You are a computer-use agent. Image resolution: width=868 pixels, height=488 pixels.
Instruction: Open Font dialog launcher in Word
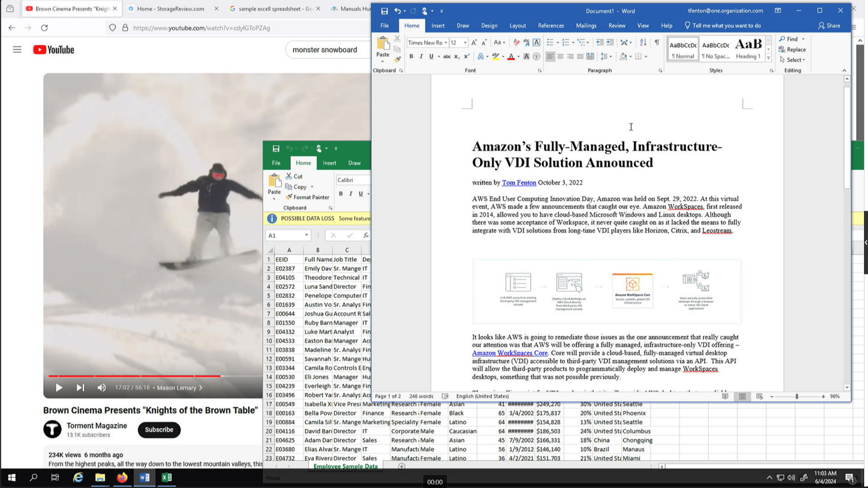coord(539,71)
